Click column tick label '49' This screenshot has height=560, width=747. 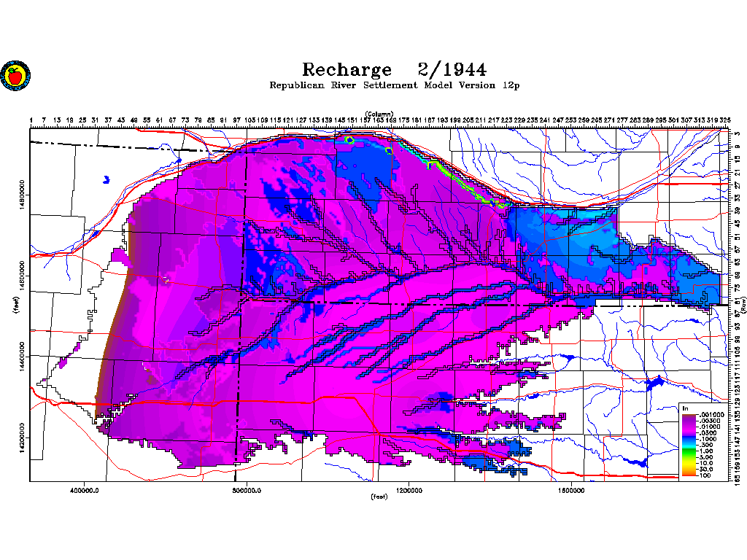(x=134, y=120)
